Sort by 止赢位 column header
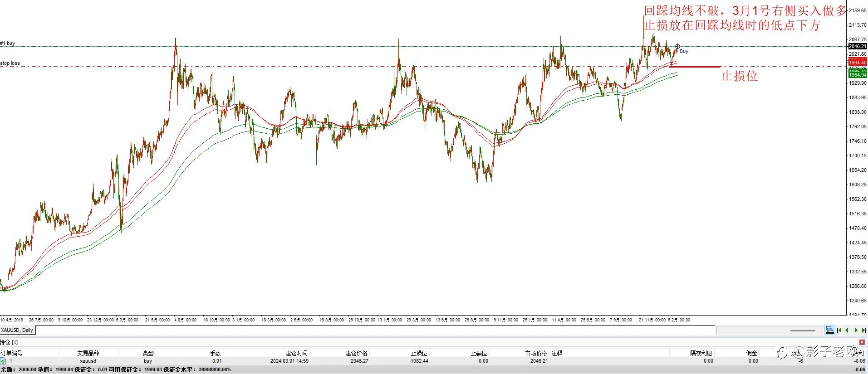 (x=479, y=353)
